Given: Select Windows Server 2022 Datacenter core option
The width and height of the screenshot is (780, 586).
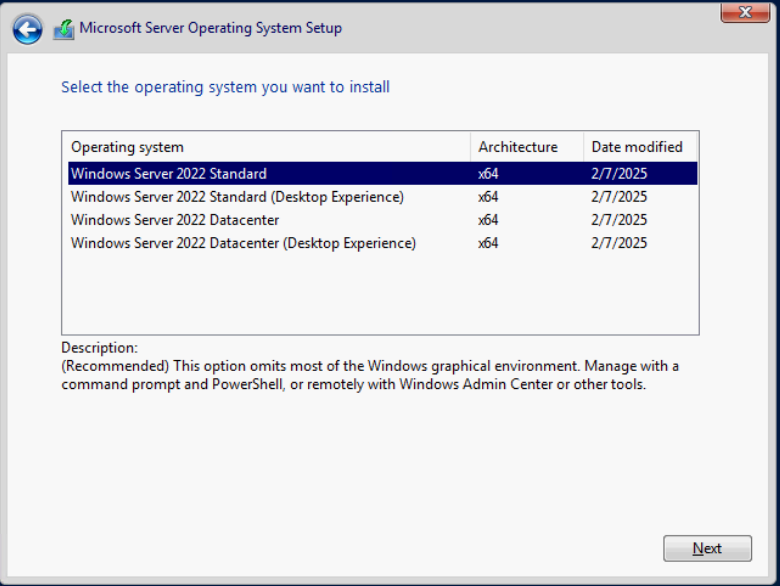Looking at the screenshot, I should 175,220.
